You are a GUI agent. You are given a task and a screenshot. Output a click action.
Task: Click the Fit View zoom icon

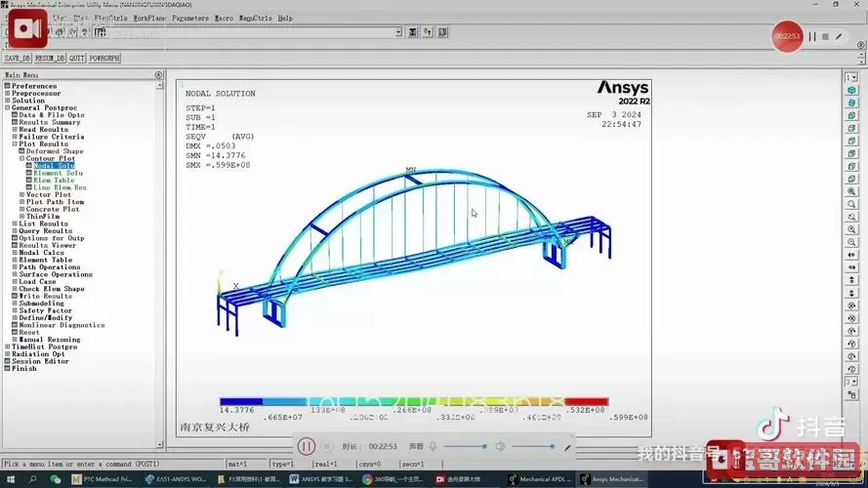pos(852,191)
